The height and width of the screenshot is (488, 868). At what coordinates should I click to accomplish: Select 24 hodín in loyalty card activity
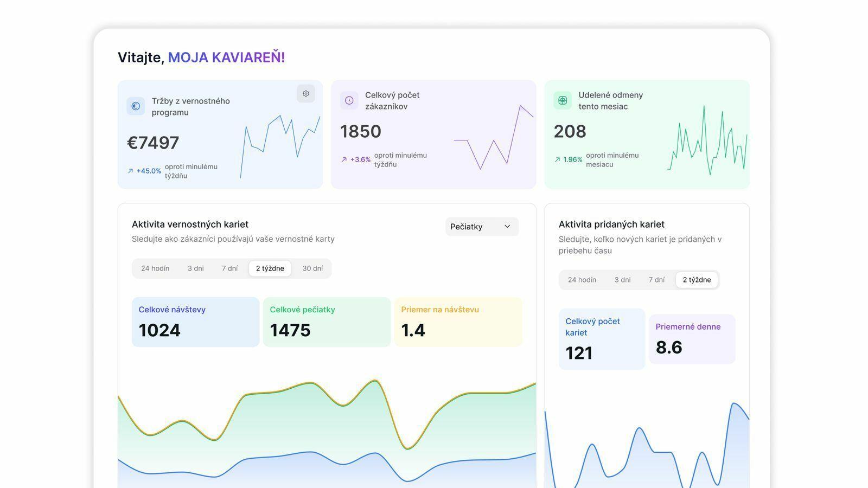click(x=155, y=268)
